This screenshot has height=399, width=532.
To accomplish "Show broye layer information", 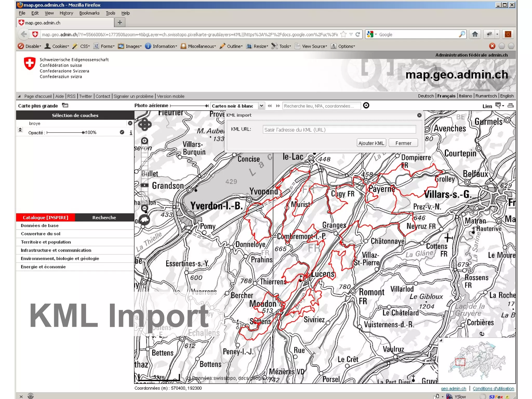I will [131, 133].
